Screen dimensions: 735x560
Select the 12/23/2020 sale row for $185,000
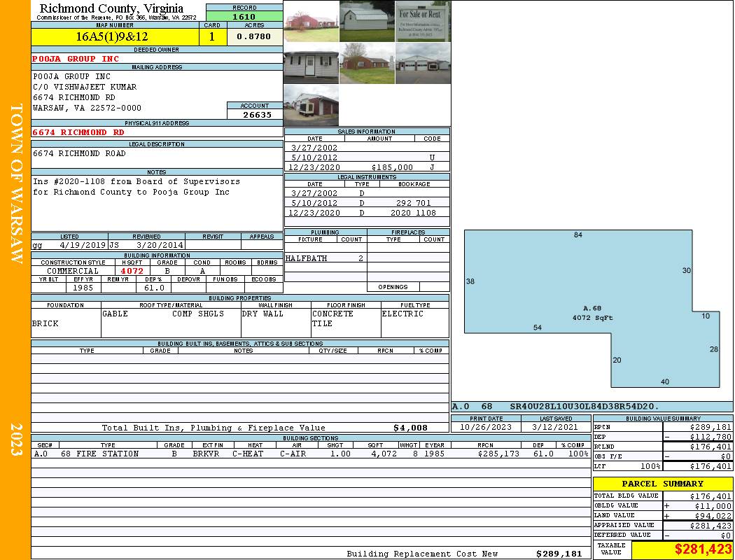[367, 167]
